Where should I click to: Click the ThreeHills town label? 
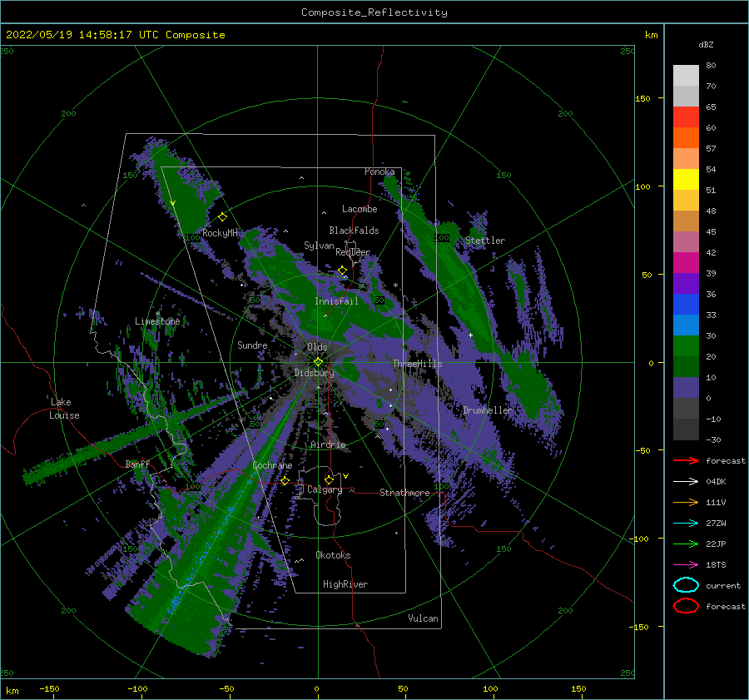418,364
